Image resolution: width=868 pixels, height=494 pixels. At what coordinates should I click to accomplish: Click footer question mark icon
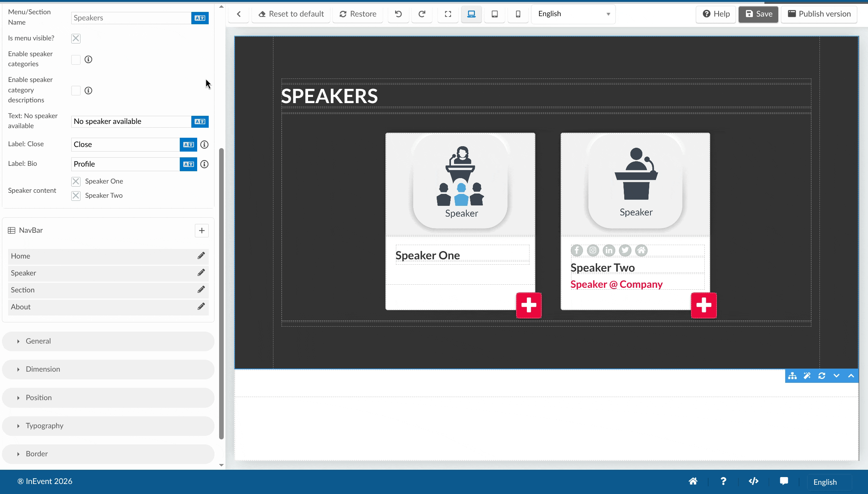coord(723,481)
